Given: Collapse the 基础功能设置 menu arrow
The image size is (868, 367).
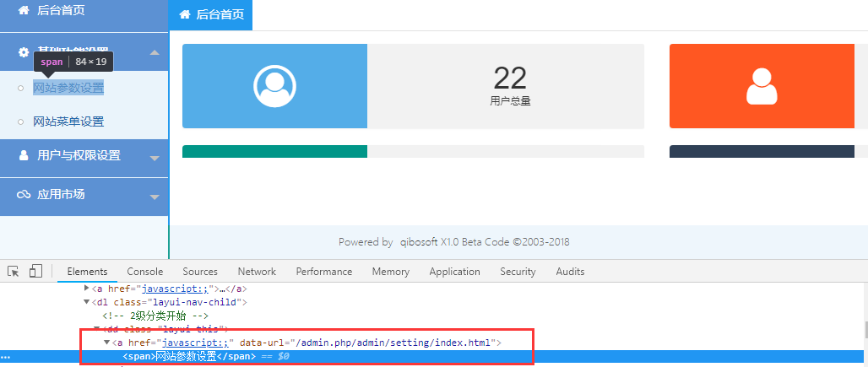Looking at the screenshot, I should point(155,53).
